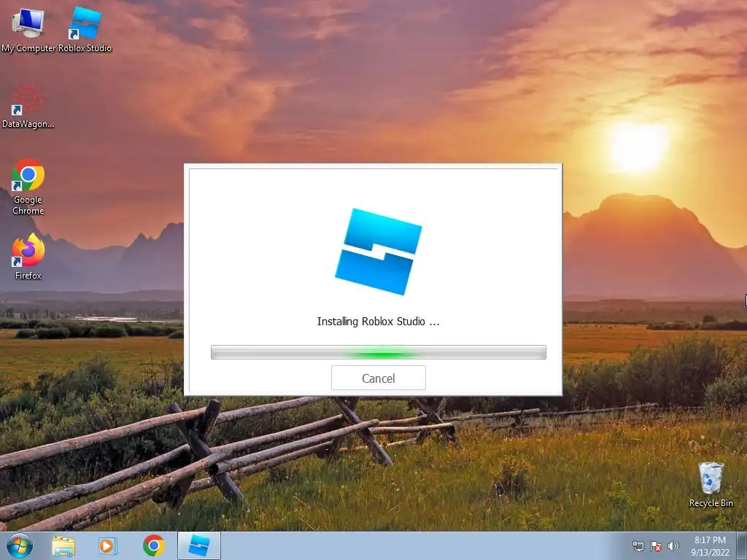747x560 pixels.
Task: Open Windows Explorer from the taskbar
Action: click(63, 545)
